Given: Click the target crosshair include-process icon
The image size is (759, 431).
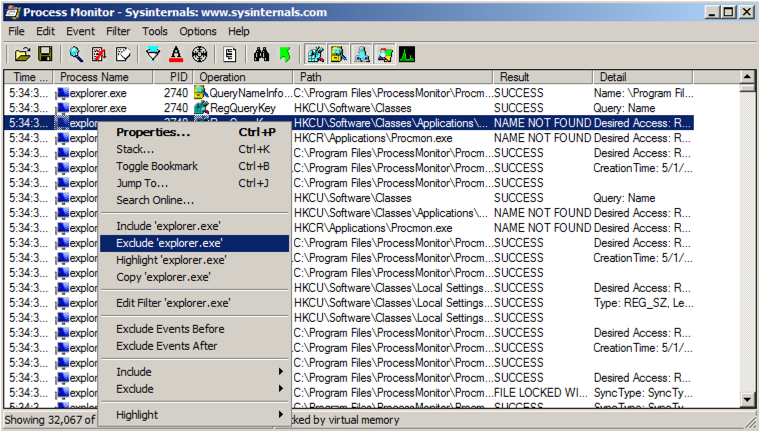Looking at the screenshot, I should point(199,54).
